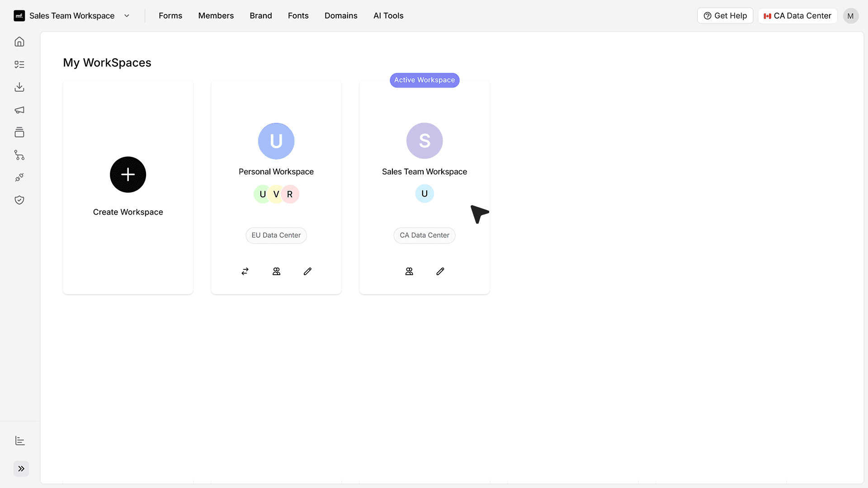
Task: Click the Sales Team Workspace card name
Action: (425, 172)
